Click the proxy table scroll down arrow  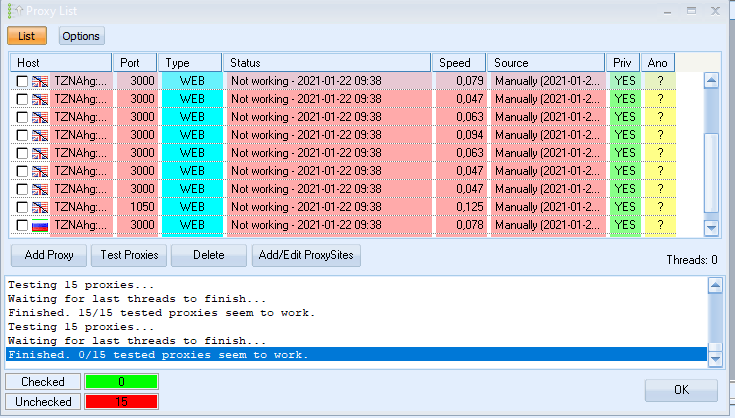pyautogui.click(x=711, y=228)
